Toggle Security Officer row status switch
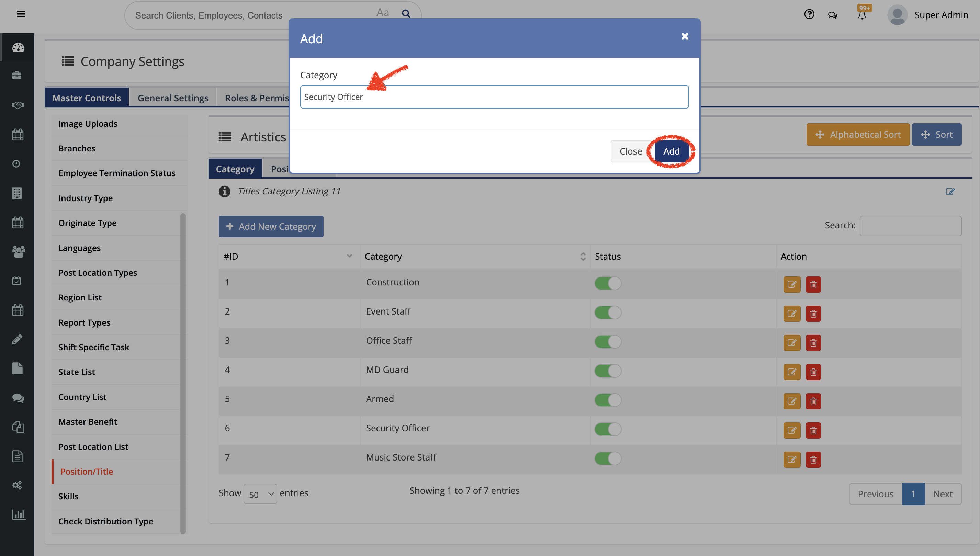The width and height of the screenshot is (980, 556). point(607,429)
